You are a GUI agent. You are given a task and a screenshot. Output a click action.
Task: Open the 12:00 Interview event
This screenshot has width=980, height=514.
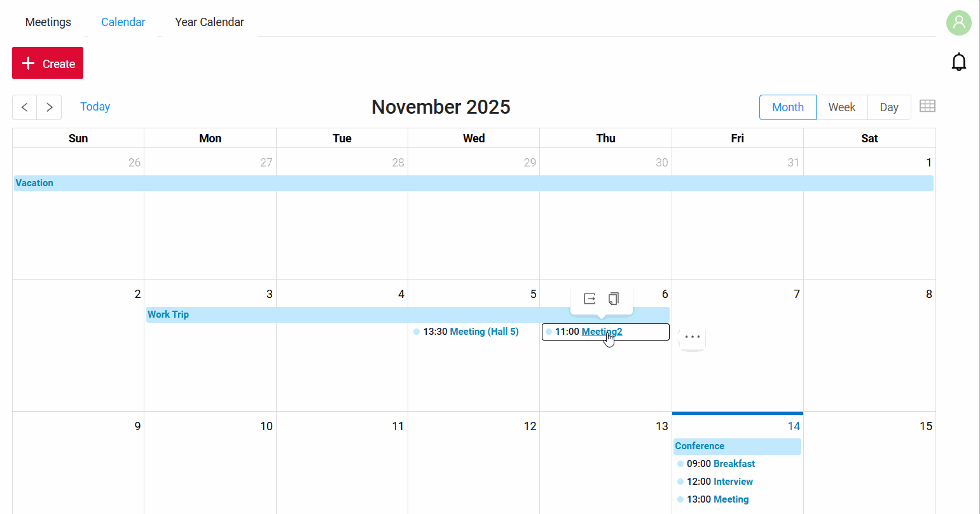coord(719,481)
